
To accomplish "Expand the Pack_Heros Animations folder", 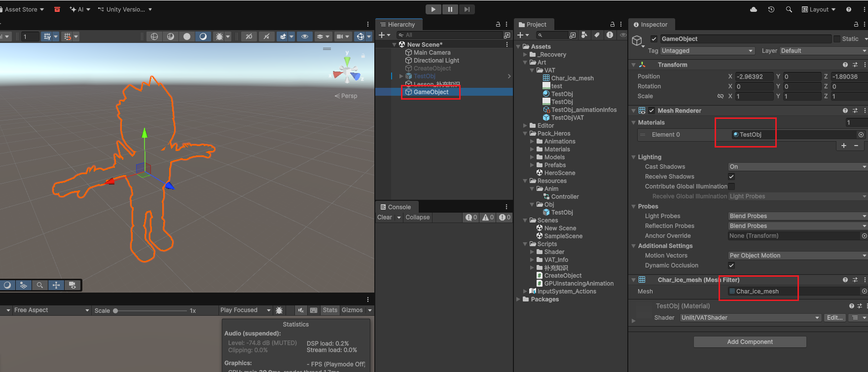I will coord(533,142).
